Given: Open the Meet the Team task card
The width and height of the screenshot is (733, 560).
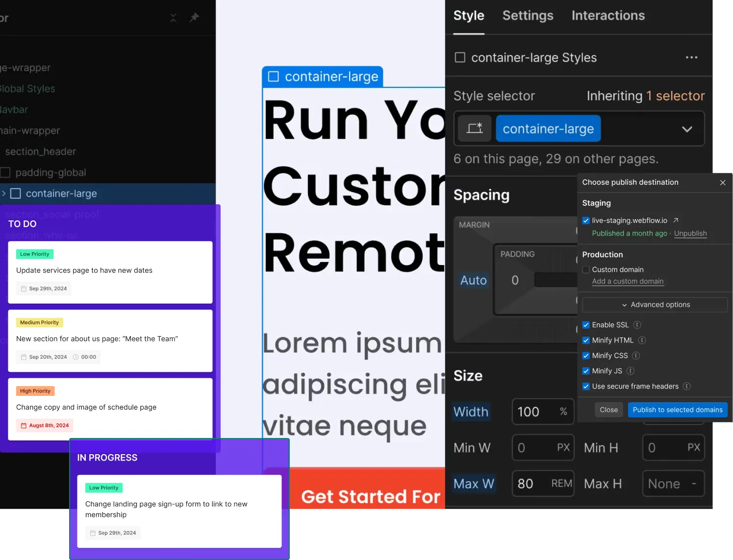Looking at the screenshot, I should pyautogui.click(x=110, y=341).
